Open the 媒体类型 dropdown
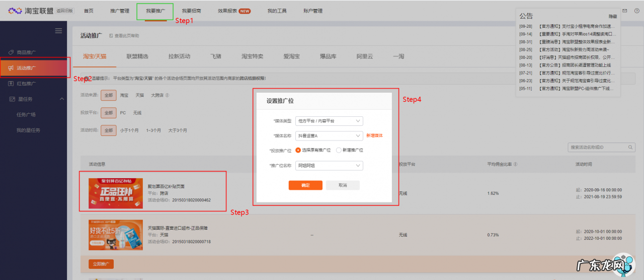644x280 pixels. pos(329,121)
